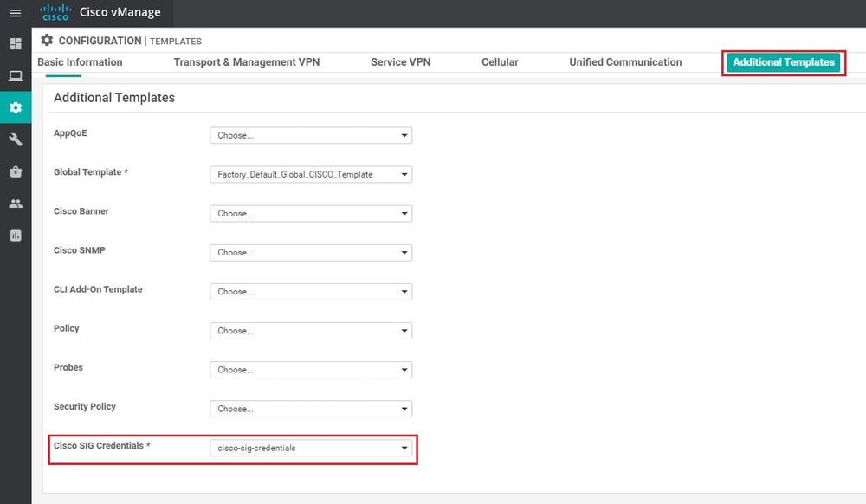Screen dimensions: 866x504
Task: Open the Administration people icon in sidebar
Action: 15,204
